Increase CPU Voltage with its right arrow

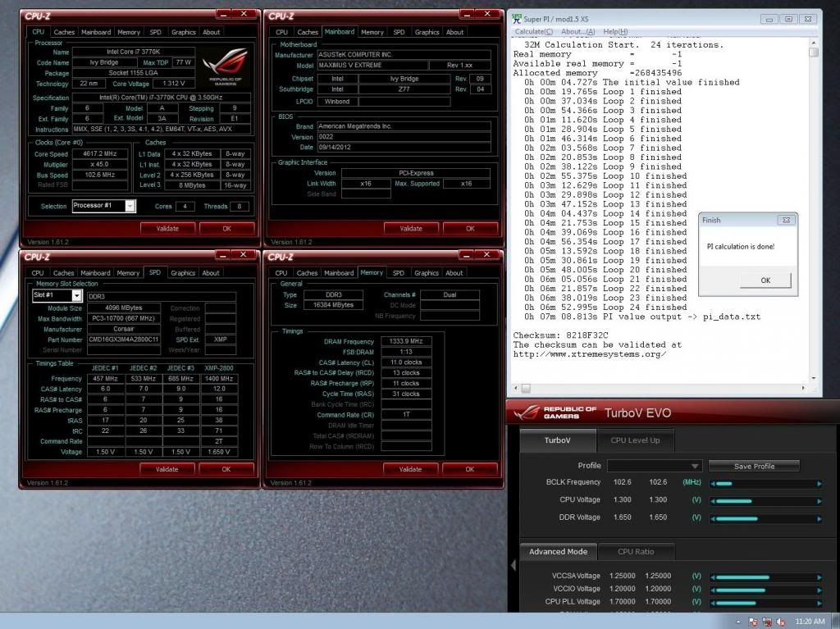819,501
